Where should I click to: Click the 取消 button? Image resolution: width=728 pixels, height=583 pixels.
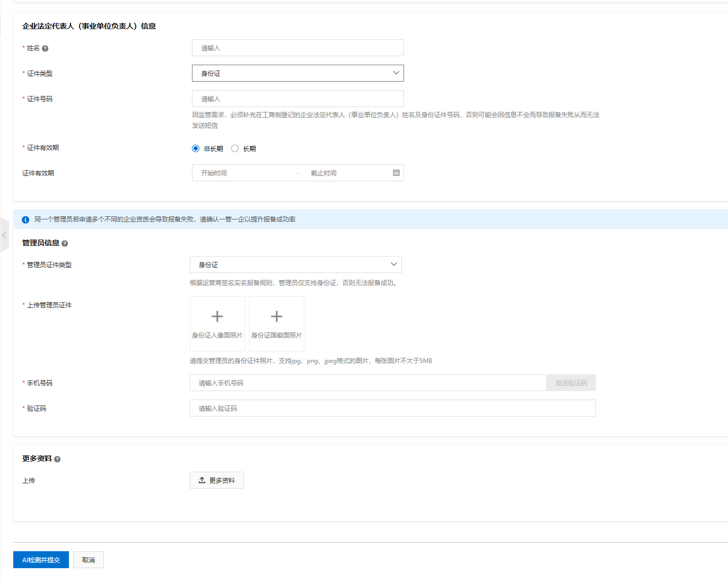(x=89, y=560)
